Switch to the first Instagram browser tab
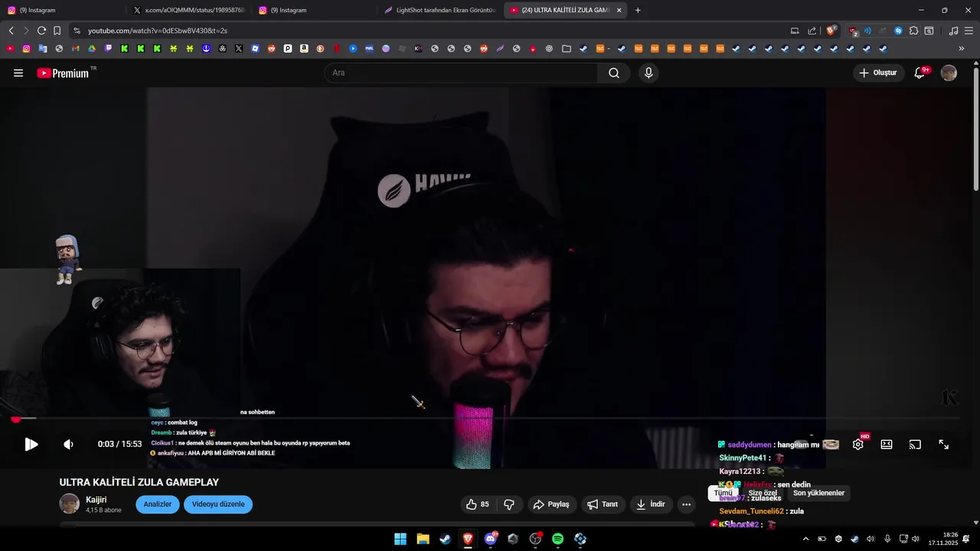The image size is (980, 551). coord(61,10)
